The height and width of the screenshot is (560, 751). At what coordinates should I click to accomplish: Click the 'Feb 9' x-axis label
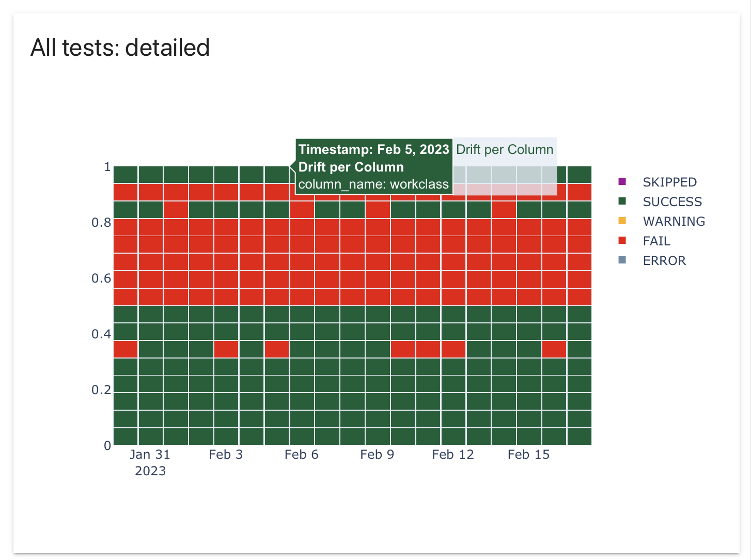point(378,455)
